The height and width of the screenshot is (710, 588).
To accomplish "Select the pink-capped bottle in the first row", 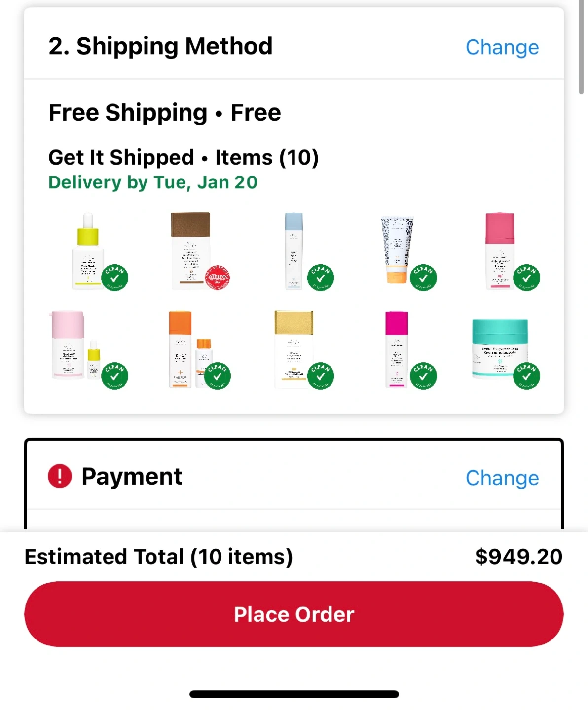I will [500, 251].
